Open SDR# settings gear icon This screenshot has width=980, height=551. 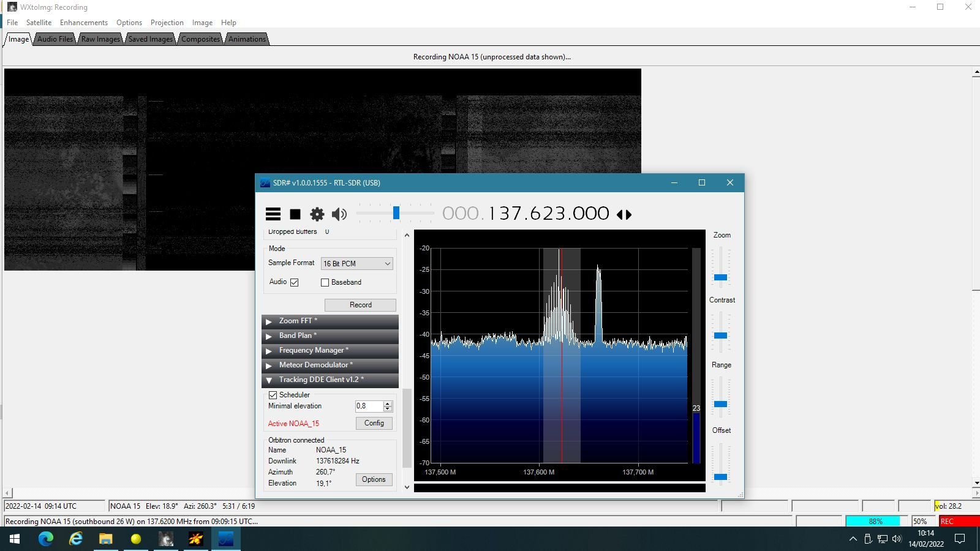coord(317,214)
